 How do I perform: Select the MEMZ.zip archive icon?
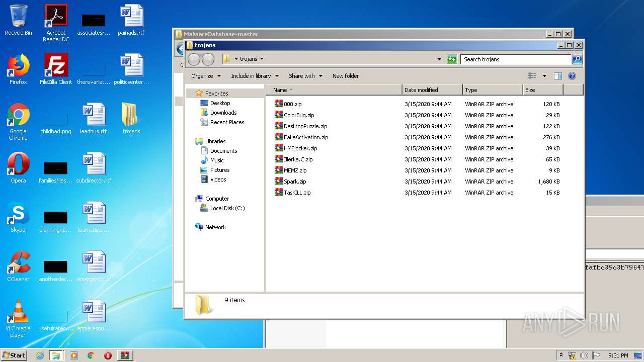point(279,170)
